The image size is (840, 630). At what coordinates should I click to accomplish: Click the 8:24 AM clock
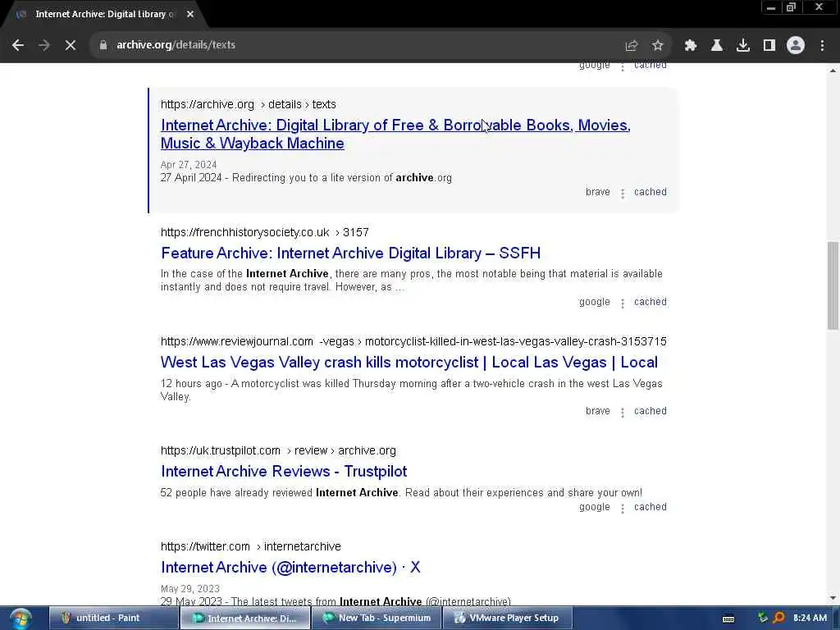(810, 619)
